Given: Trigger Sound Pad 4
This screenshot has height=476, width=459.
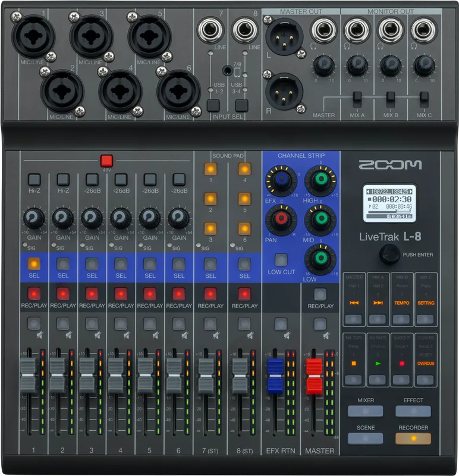Looking at the screenshot, I should coord(244,169).
